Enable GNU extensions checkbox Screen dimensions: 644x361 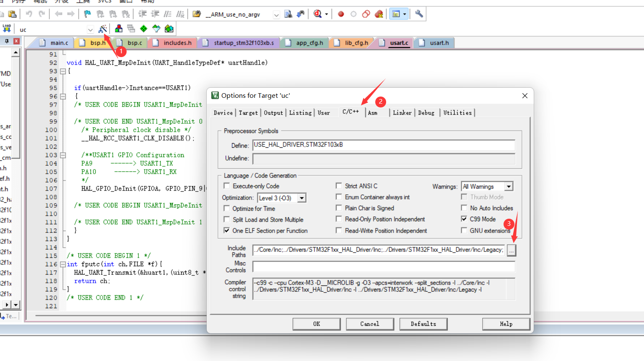[464, 230]
